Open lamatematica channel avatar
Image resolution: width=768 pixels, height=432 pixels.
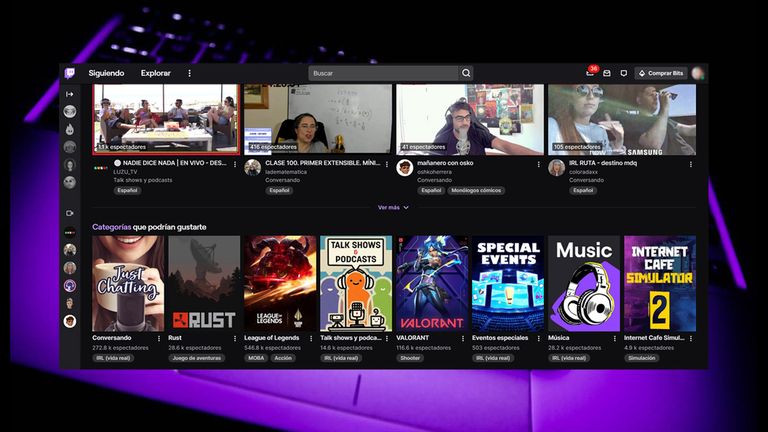pos(253,168)
